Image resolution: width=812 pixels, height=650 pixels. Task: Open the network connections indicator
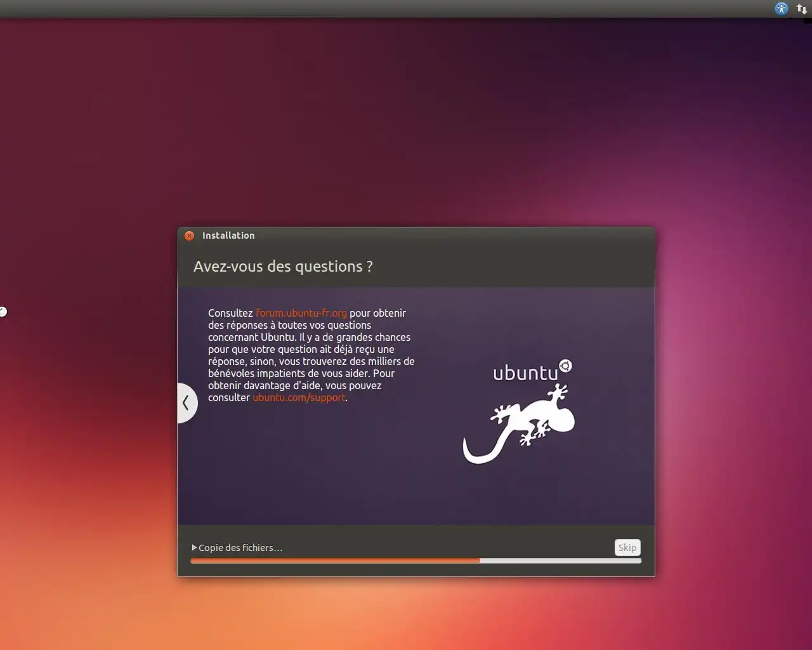point(802,9)
